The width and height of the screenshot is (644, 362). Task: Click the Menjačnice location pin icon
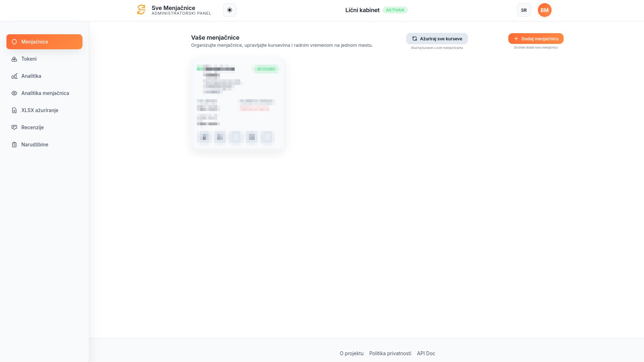click(14, 42)
